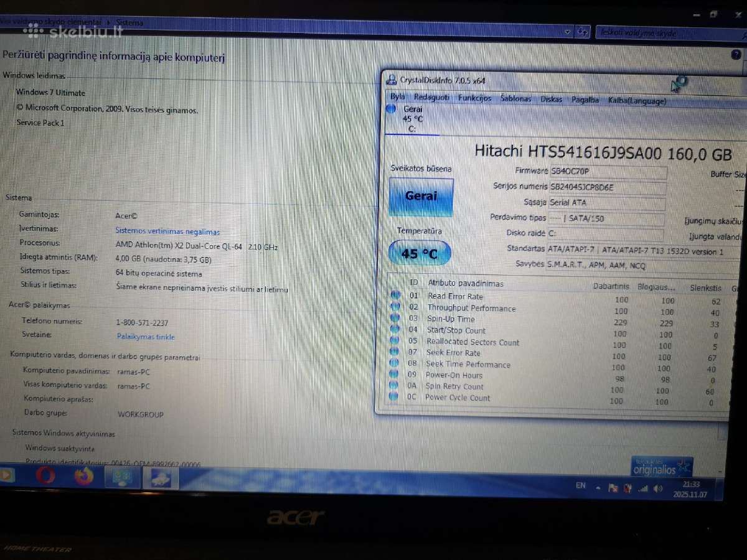
Task: Select the Seek Error Rate row
Action: tap(557, 353)
